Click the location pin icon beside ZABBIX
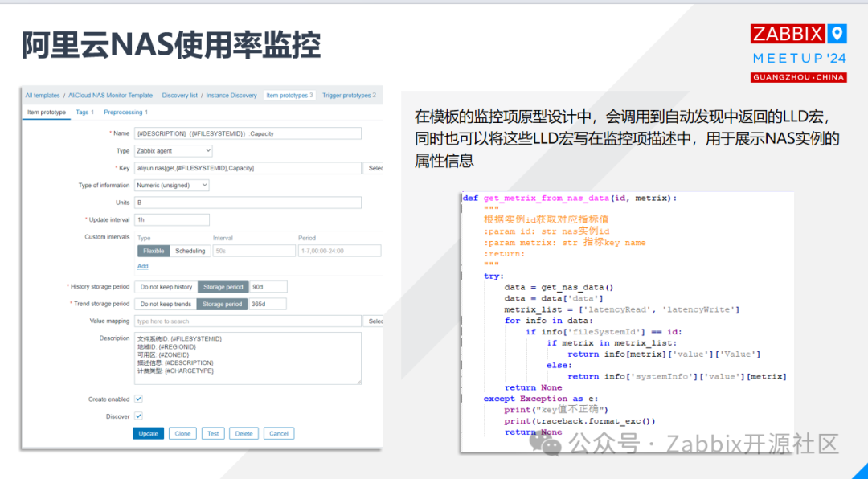Image resolution: width=868 pixels, height=479 pixels. [x=837, y=34]
